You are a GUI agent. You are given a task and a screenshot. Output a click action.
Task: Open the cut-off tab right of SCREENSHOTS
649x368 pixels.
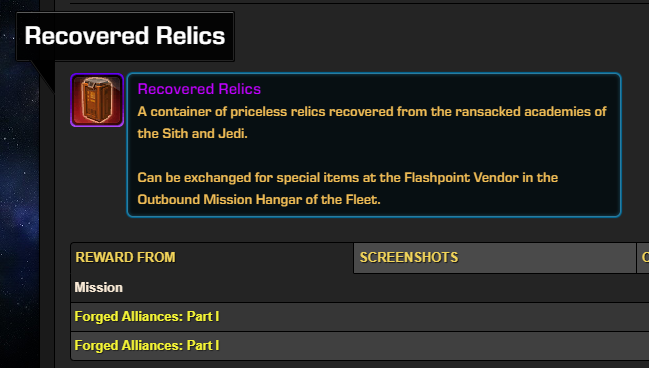click(643, 257)
